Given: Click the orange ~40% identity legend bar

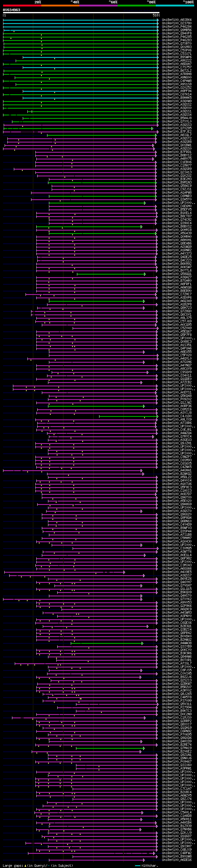Looking at the screenshot, I should click(x=60, y=6).
